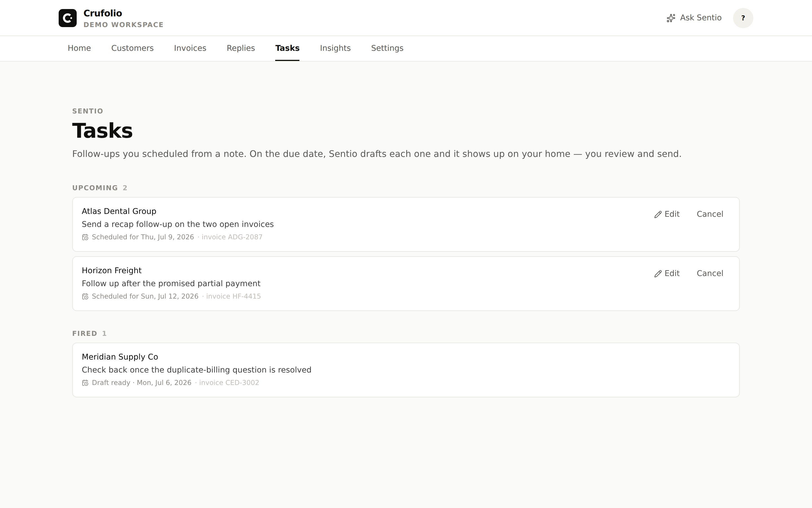The height and width of the screenshot is (508, 812).
Task: Cancel the Atlas Dental Group task
Action: [710, 214]
